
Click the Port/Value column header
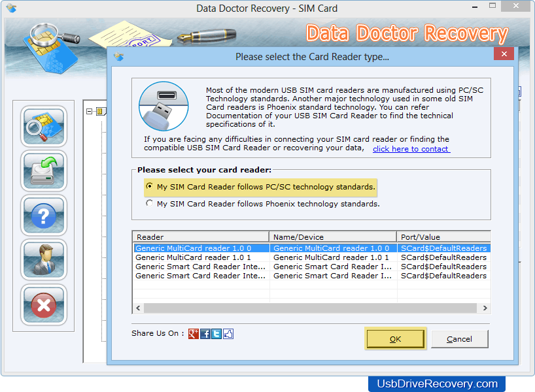[444, 237]
